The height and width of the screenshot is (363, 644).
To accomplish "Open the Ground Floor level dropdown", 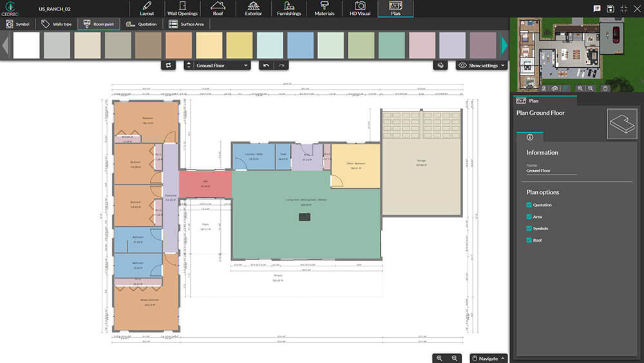I will click(x=218, y=65).
